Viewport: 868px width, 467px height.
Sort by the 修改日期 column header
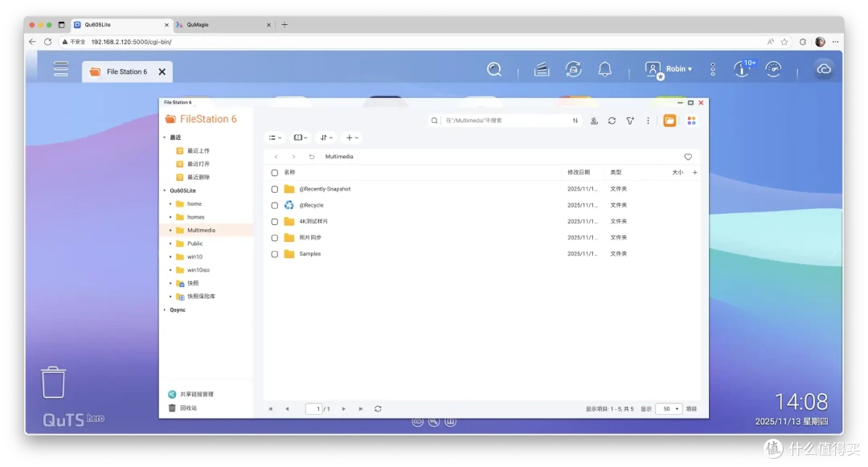579,173
